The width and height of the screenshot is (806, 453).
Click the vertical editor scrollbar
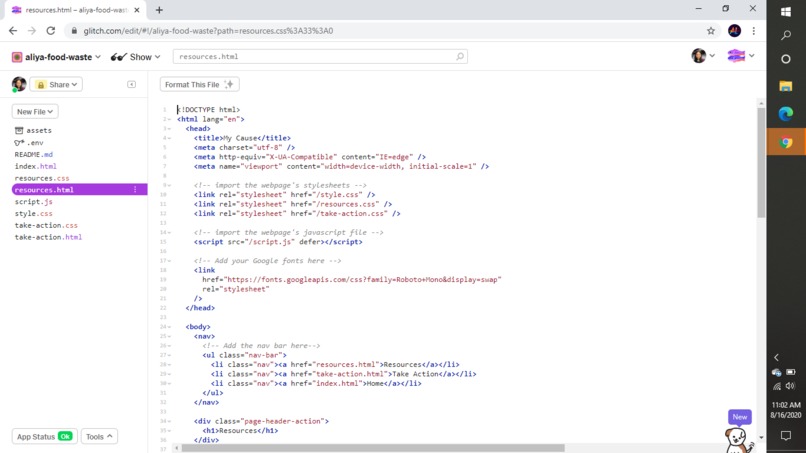tap(761, 162)
